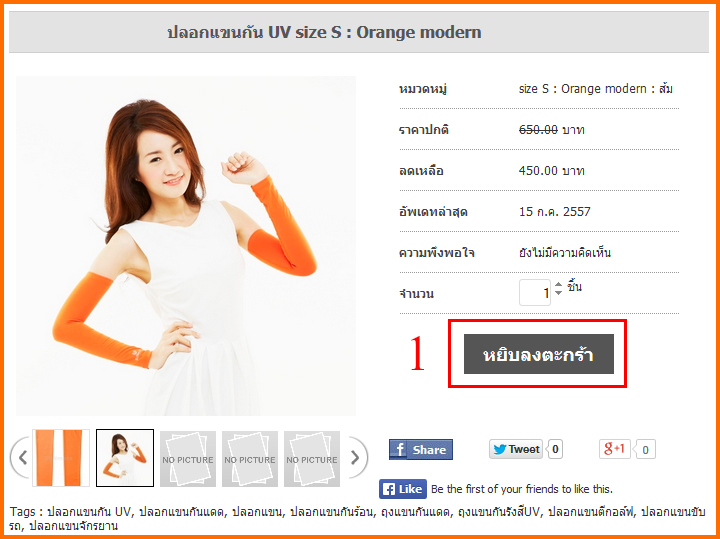The image size is (720, 539).
Task: Click the quantity input field
Action: pyautogui.click(x=535, y=292)
